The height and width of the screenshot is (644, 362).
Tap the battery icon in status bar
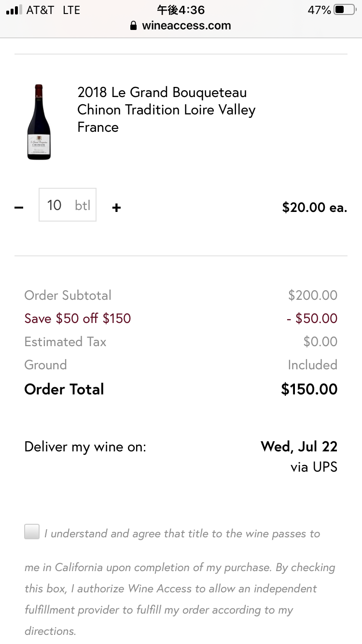[344, 10]
